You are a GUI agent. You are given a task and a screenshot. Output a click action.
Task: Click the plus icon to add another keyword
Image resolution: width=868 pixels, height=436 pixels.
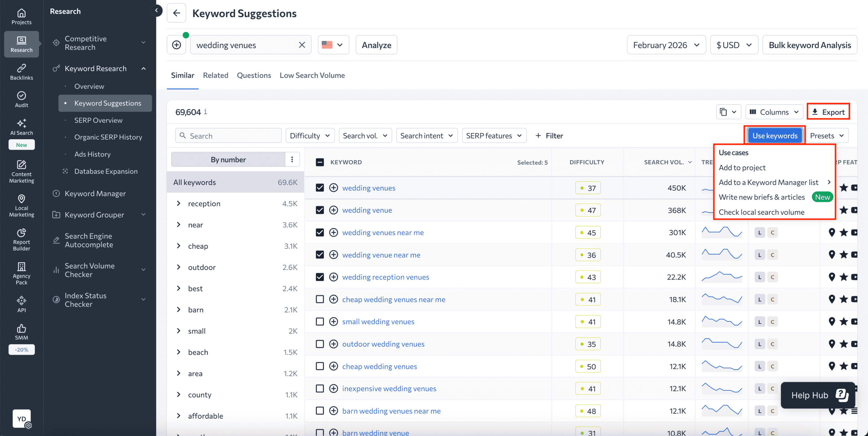click(x=176, y=44)
